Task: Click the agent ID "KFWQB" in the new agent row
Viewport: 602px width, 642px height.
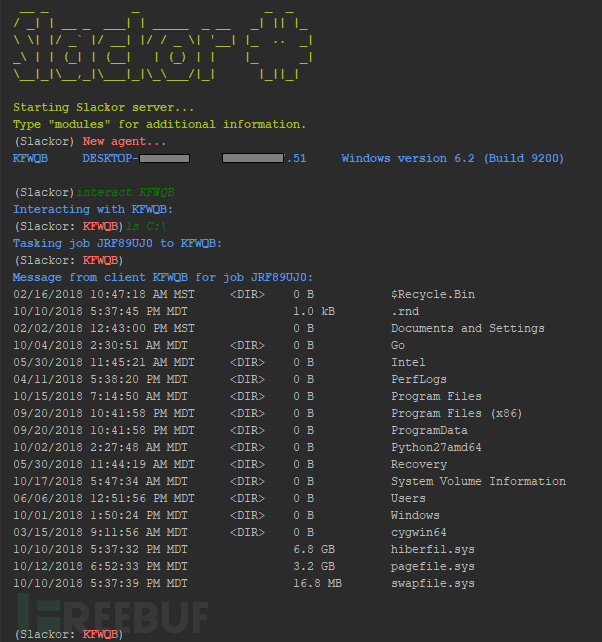Action: click(30, 158)
